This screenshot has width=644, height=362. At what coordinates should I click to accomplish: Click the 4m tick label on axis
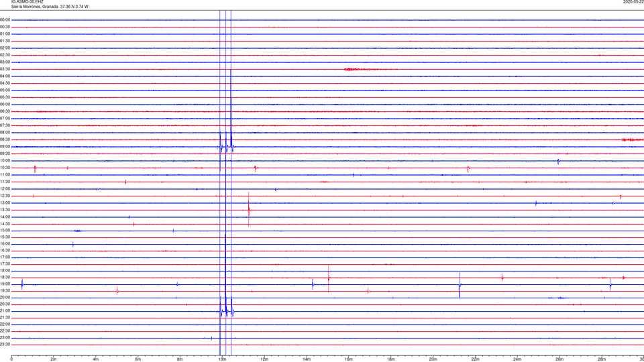click(x=96, y=359)
